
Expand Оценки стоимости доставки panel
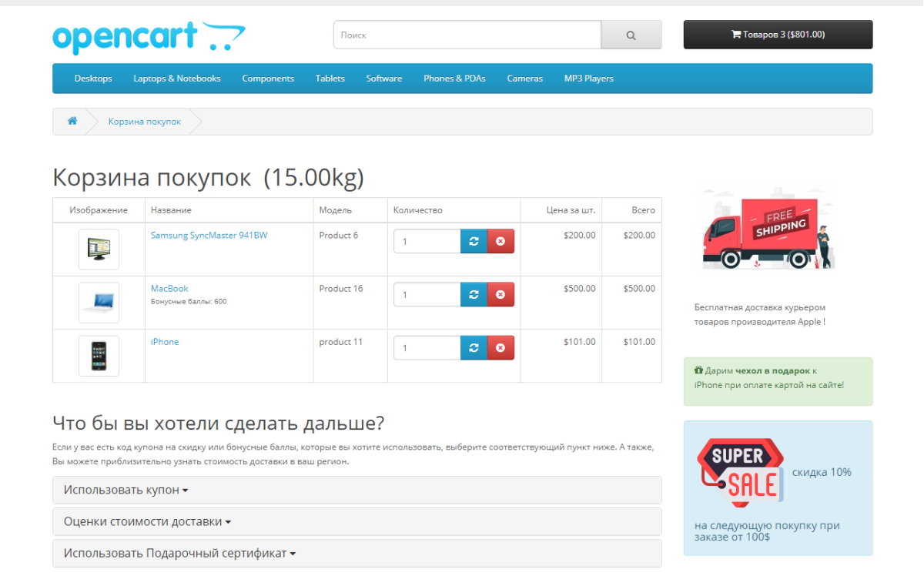[357, 521]
